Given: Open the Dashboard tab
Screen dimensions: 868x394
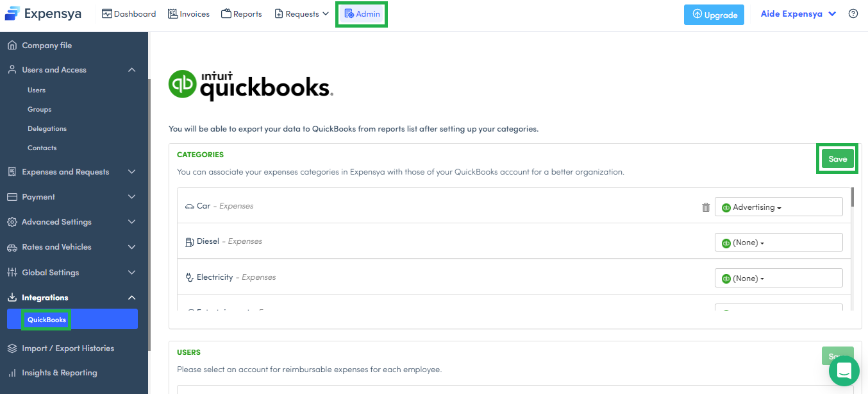Looking at the screenshot, I should 129,14.
